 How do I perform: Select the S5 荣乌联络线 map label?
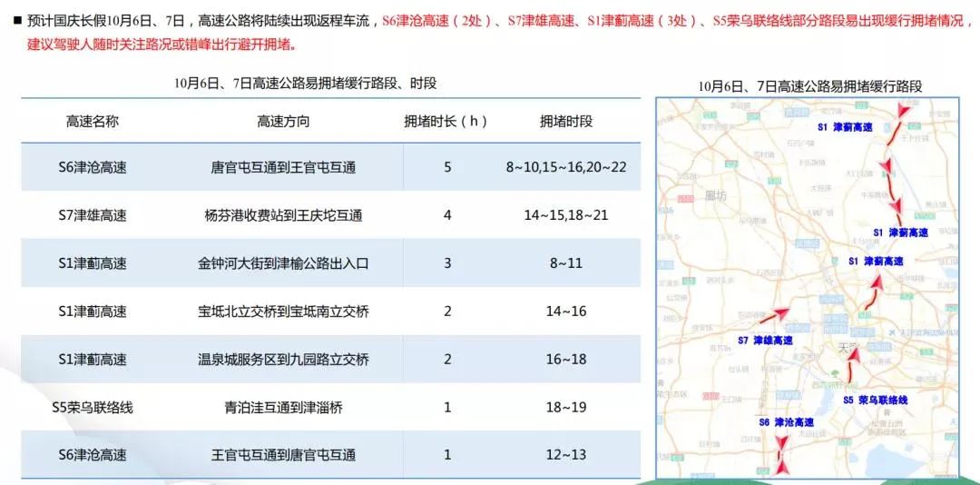(875, 400)
